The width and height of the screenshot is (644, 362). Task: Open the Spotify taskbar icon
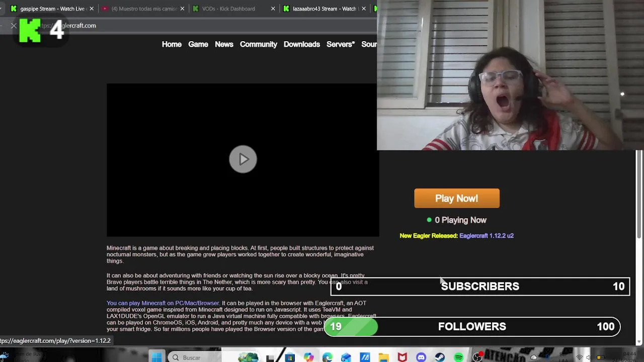(x=459, y=357)
